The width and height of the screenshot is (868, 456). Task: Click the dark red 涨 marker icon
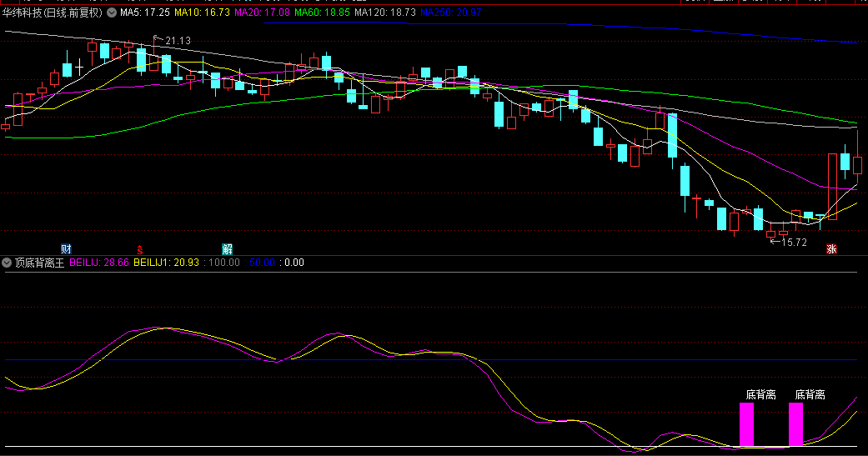831,248
